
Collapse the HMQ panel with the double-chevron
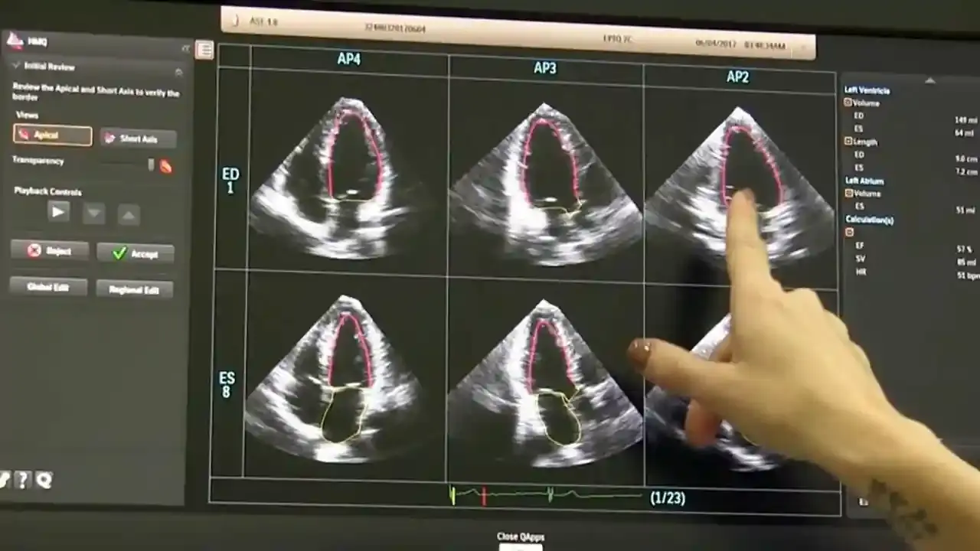coord(185,47)
